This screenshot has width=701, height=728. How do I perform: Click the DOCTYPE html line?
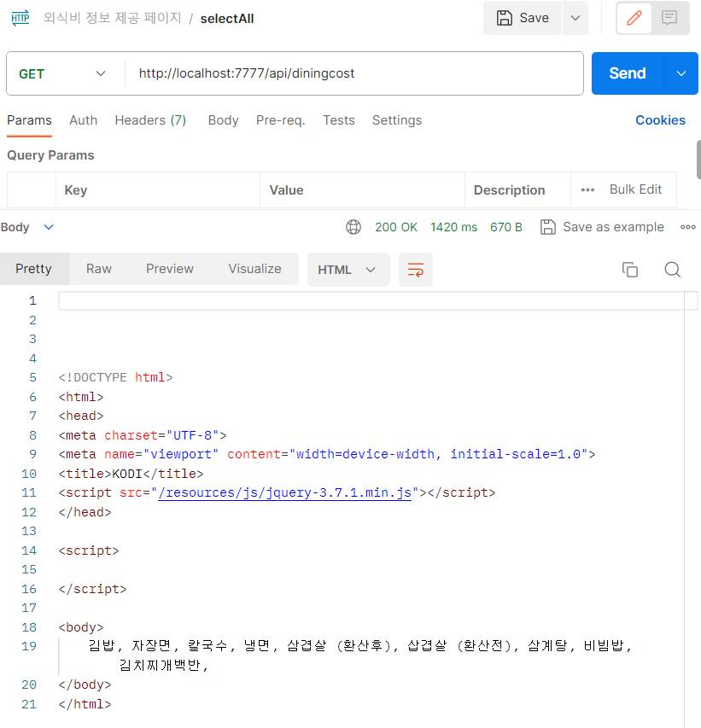[115, 377]
